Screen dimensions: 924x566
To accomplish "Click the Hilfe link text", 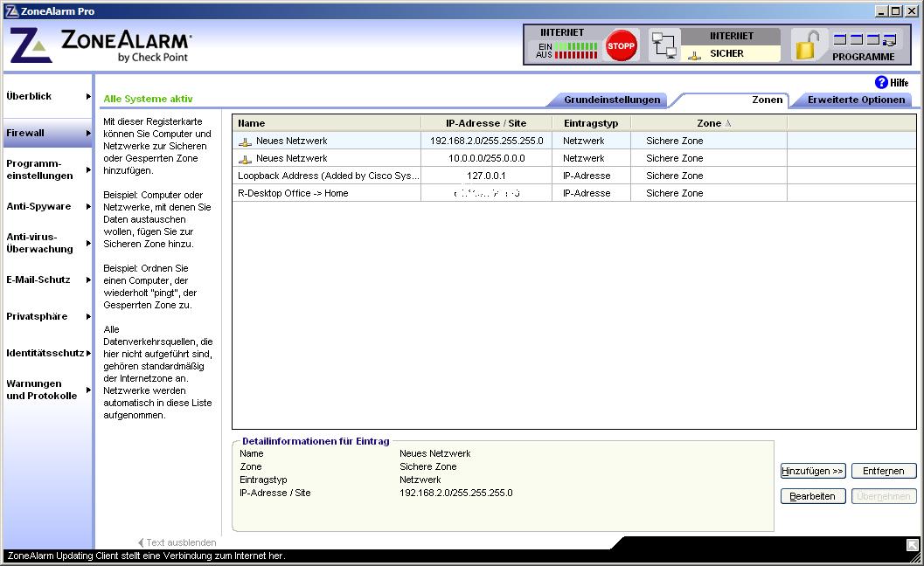I will coord(900,83).
